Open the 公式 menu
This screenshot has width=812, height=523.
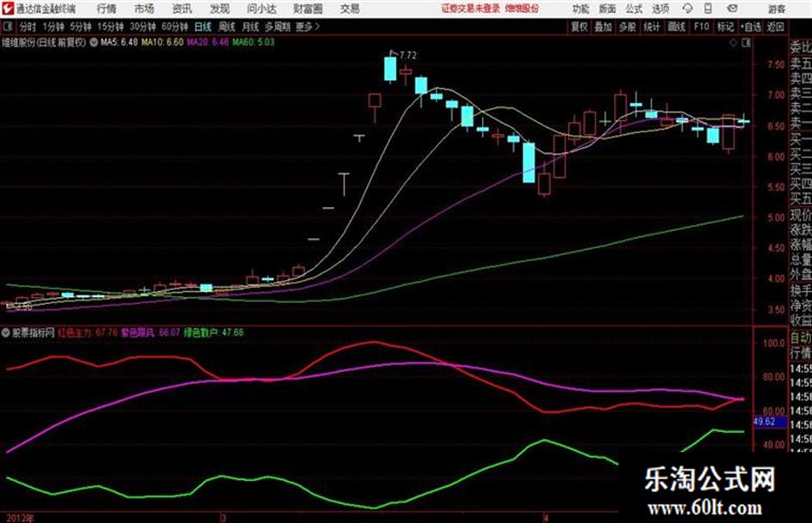pyautogui.click(x=634, y=9)
